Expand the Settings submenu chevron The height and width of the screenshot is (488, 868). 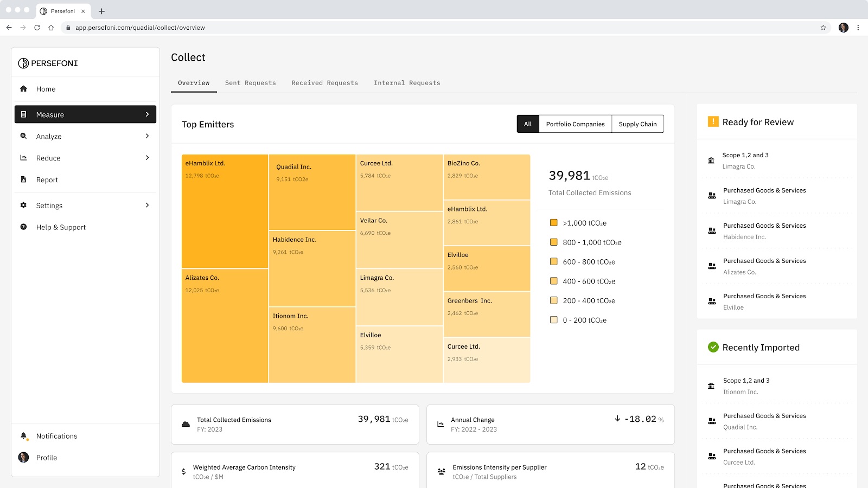[x=147, y=206]
